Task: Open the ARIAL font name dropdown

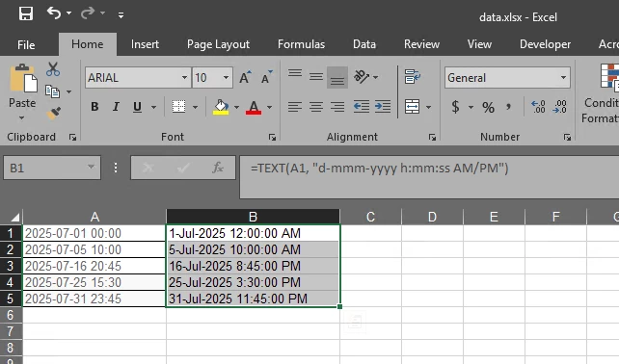Action: [x=184, y=77]
